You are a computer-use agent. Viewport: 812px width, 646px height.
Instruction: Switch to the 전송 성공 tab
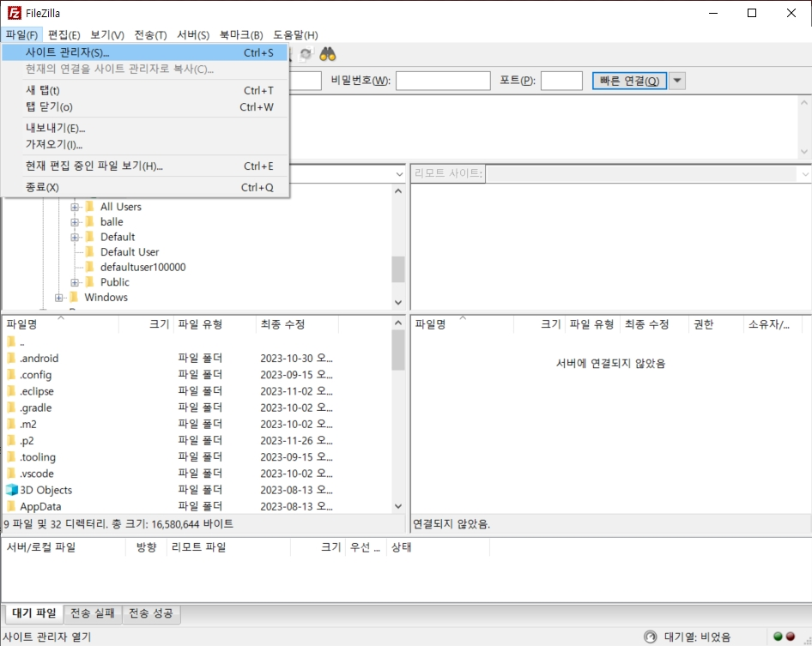(151, 613)
